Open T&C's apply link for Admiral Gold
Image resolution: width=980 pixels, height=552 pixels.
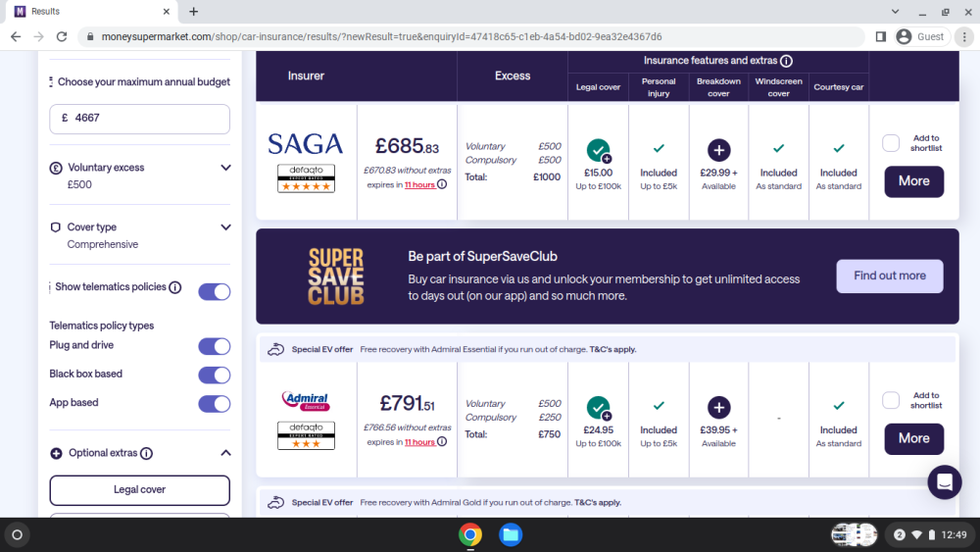pyautogui.click(x=598, y=503)
